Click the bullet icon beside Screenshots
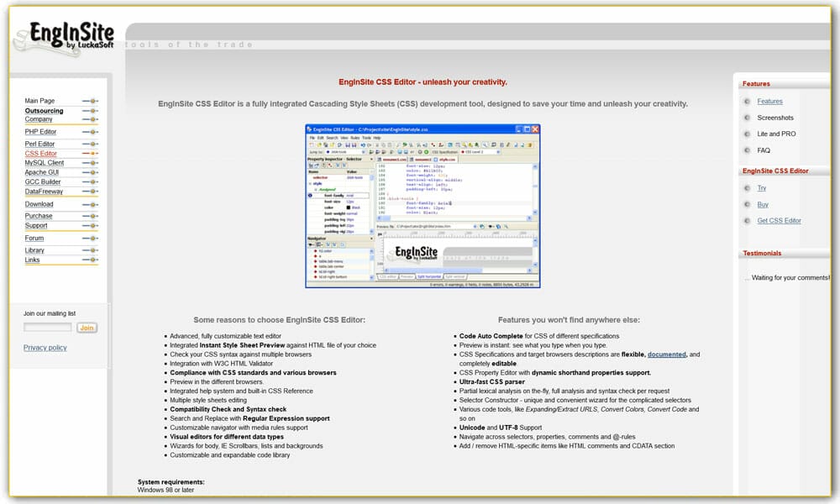The height and width of the screenshot is (504, 840). (747, 118)
